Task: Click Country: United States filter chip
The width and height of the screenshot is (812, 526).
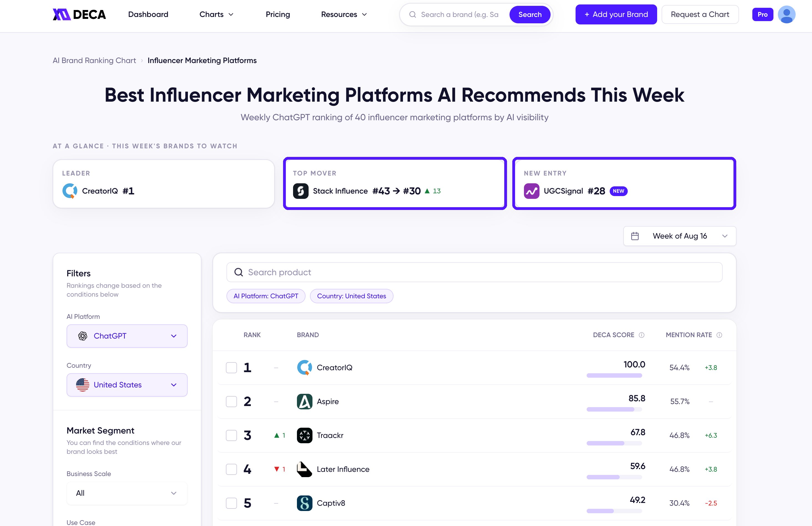Action: [351, 296]
